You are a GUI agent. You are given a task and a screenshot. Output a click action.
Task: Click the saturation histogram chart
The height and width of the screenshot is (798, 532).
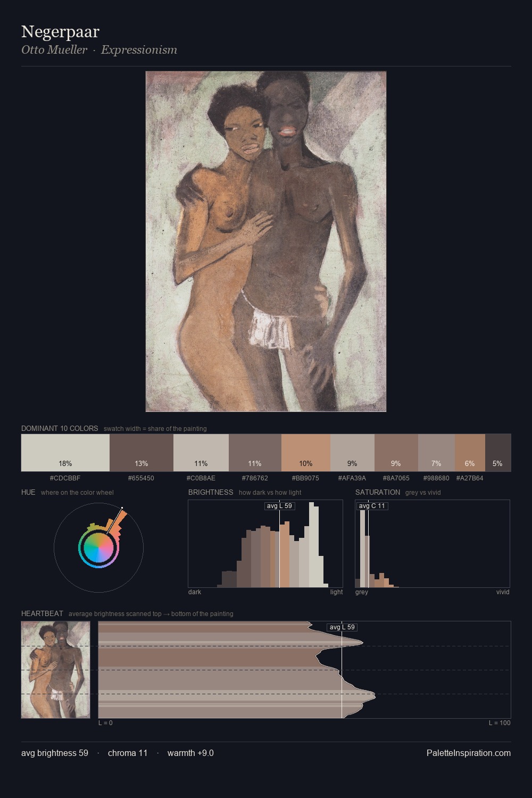[433, 544]
